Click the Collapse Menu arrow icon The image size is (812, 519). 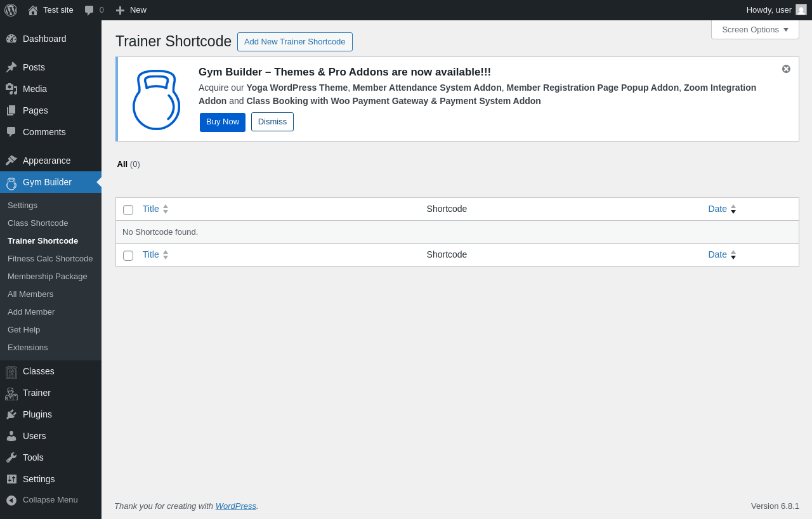tap(11, 500)
